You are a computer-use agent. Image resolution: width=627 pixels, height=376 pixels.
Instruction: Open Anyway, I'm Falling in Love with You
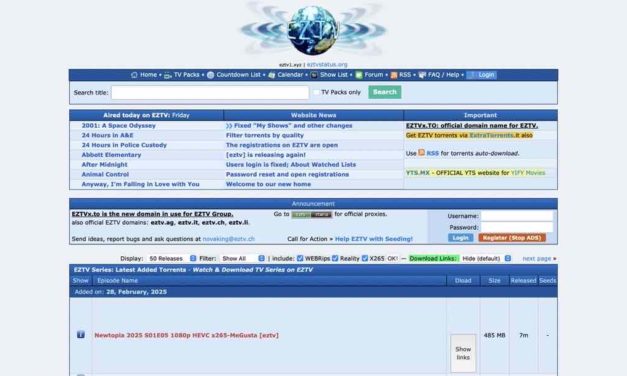pos(140,184)
